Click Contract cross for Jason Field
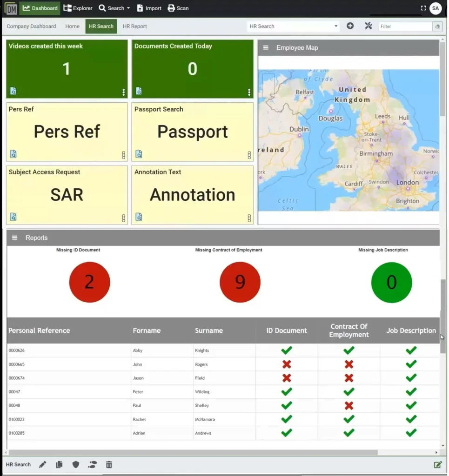The width and height of the screenshot is (449, 476). (x=349, y=377)
